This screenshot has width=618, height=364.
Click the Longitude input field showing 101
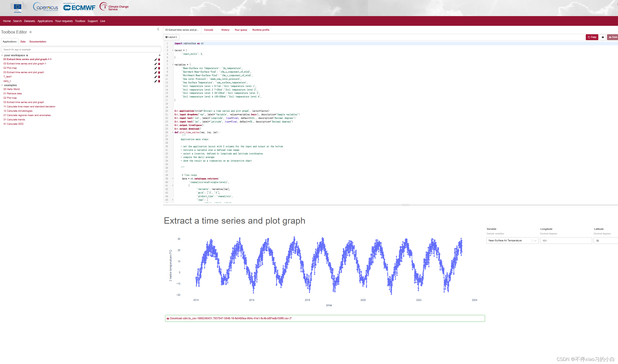pyautogui.click(x=566, y=241)
